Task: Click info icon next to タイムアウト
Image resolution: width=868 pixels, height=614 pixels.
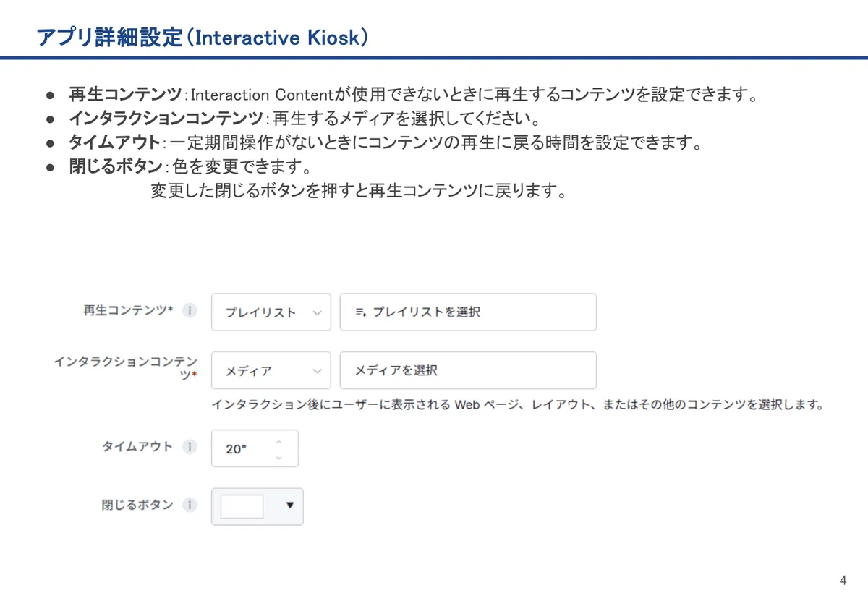Action: click(190, 447)
